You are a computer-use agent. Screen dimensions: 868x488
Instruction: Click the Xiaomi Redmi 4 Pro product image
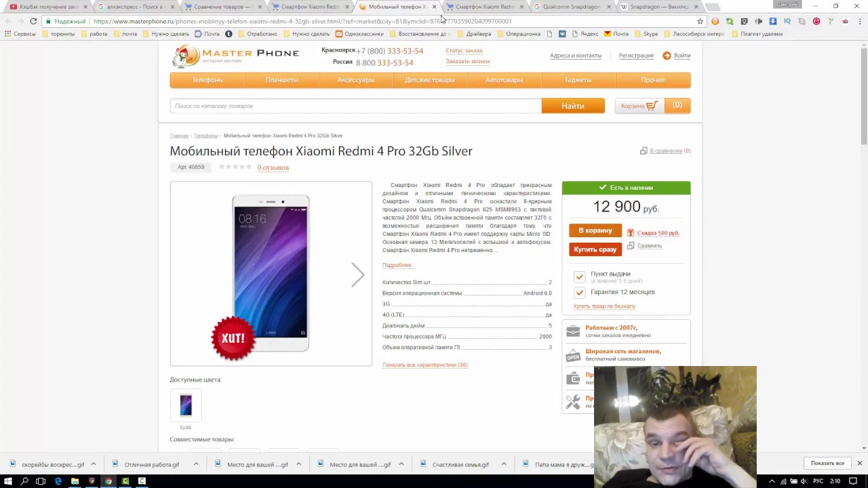point(271,273)
